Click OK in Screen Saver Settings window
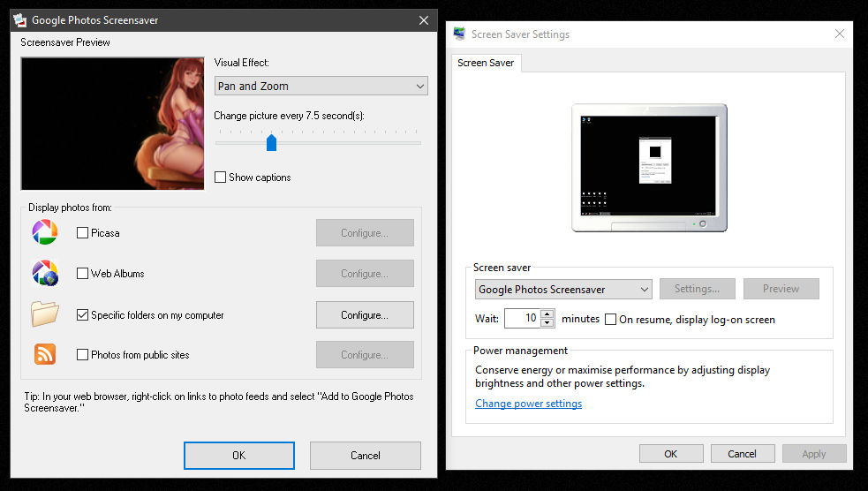 click(671, 454)
